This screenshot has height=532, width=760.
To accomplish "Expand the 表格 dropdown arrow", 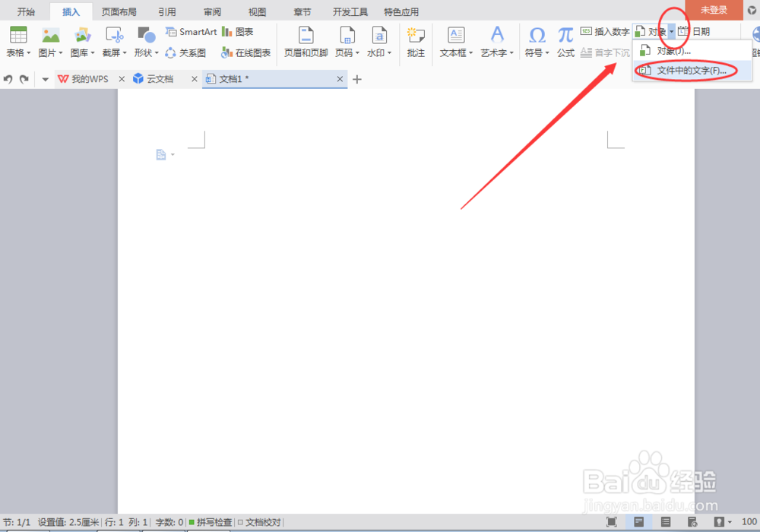I will point(29,52).
